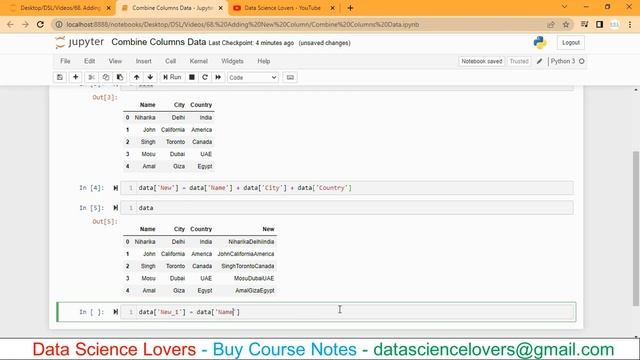This screenshot has width=640, height=360.
Task: Click the 'NiharikaDelhiIndia' table cell
Action: pos(251,242)
